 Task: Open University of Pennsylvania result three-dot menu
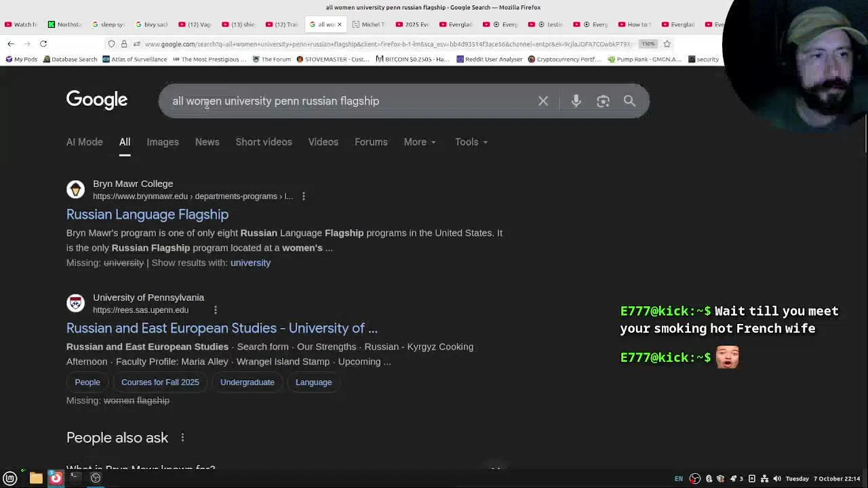click(215, 310)
